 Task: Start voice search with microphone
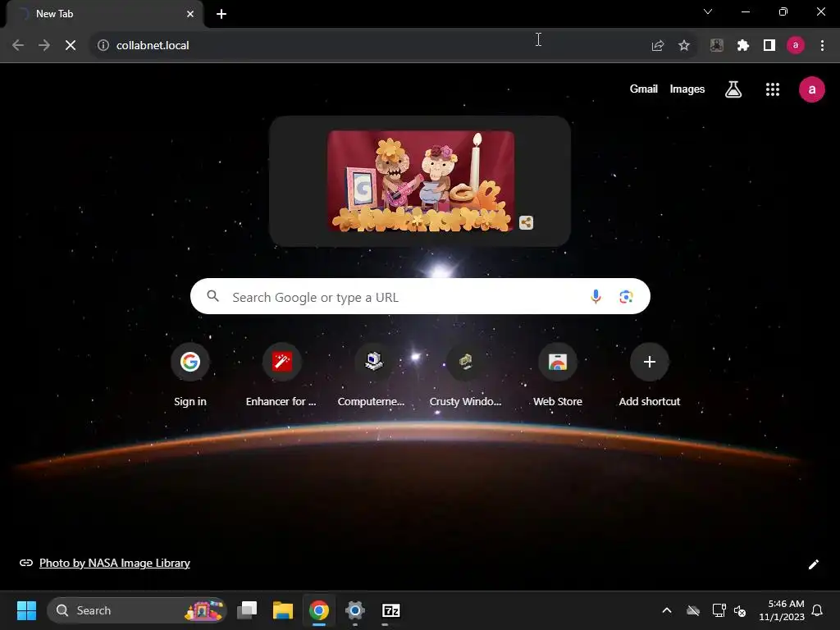pos(596,296)
